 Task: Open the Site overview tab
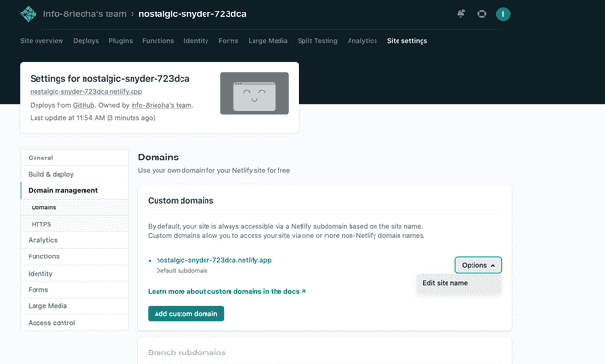pos(41,41)
